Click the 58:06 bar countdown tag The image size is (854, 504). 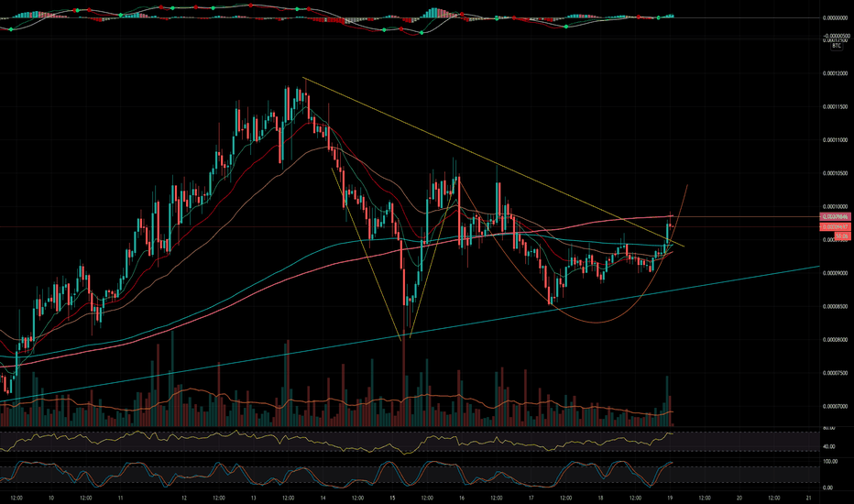pyautogui.click(x=842, y=236)
